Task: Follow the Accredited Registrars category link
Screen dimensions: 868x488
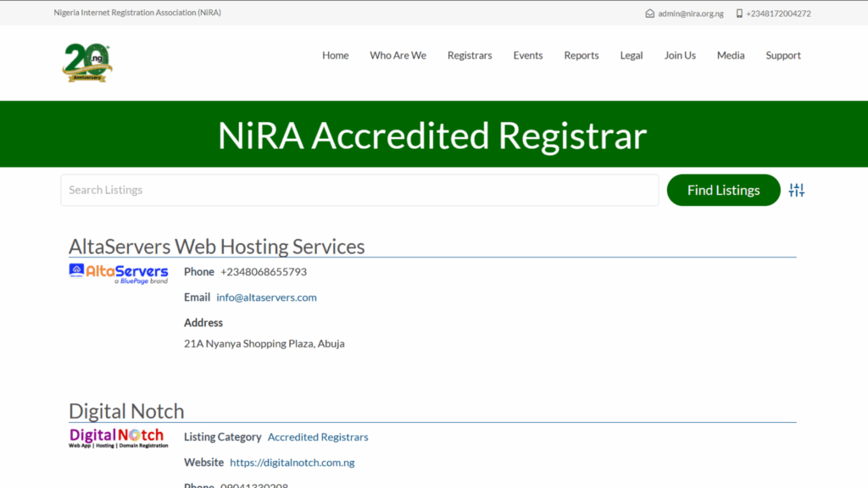Action: point(318,437)
